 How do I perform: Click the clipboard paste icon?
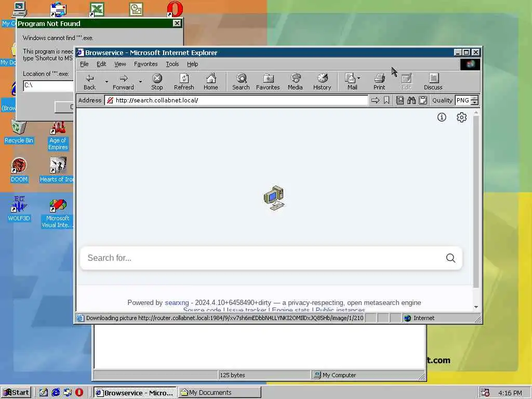(423, 100)
